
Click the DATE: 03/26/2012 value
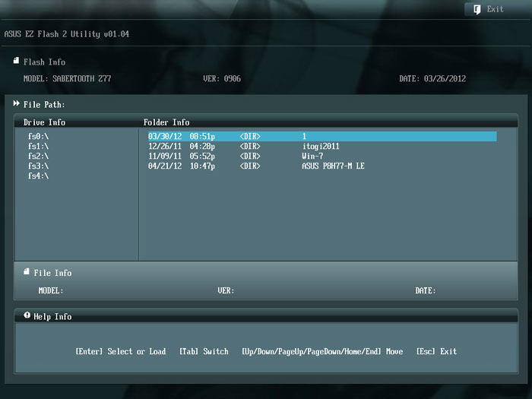[432, 79]
